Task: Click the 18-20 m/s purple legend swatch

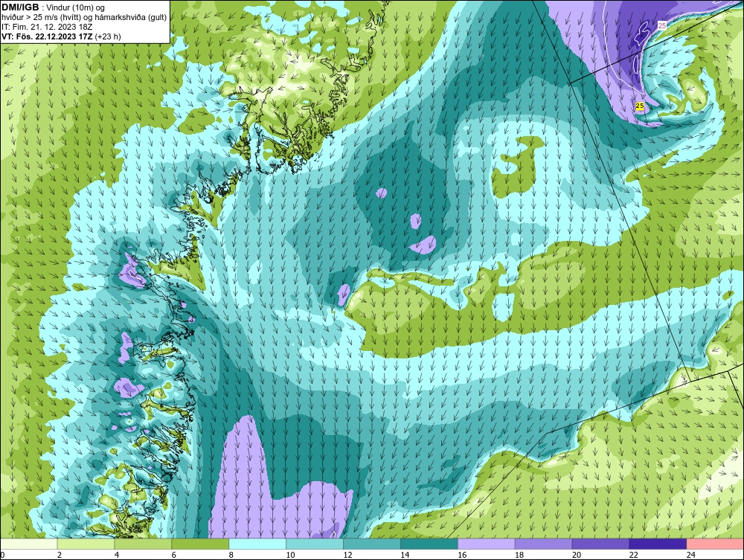Action: [543, 544]
